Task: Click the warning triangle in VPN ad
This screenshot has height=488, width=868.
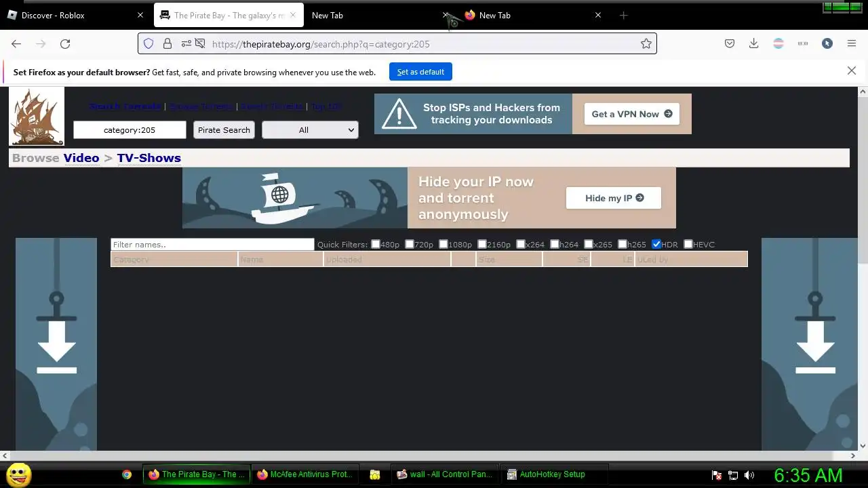Action: coord(399,114)
